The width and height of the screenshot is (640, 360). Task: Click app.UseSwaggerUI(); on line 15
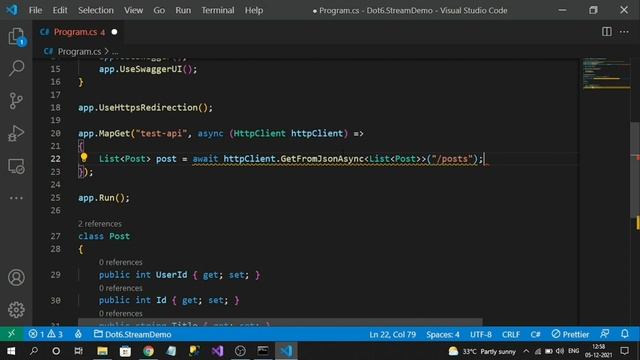coord(148,69)
